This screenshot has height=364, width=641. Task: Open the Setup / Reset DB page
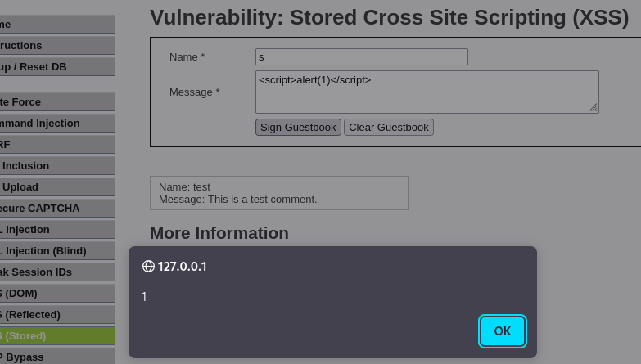(x=49, y=66)
